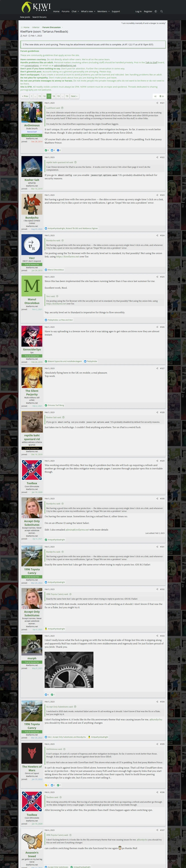Click the 'Forum guidelines' heading link
Screen dimensions: 186x868
pyautogui.click(x=30, y=51)
